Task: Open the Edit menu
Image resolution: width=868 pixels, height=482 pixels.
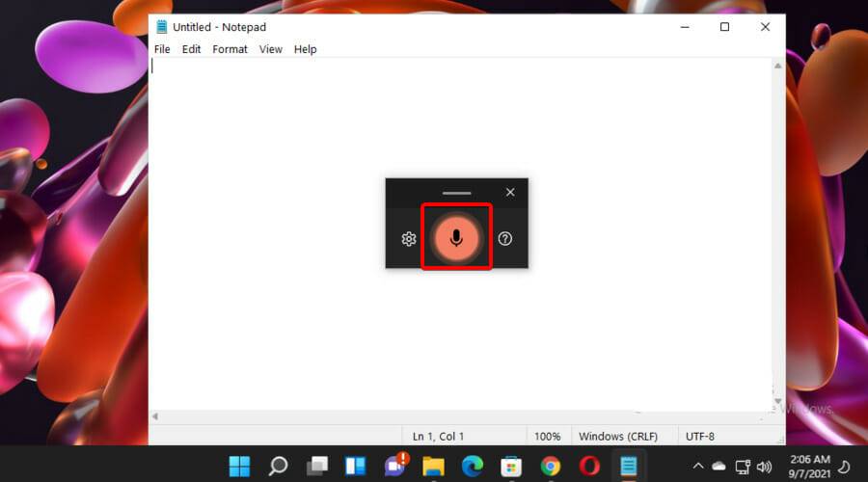Action: click(192, 49)
